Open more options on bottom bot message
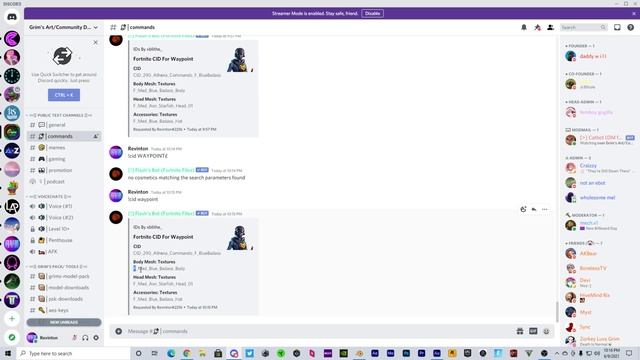640x360 pixels. [544, 209]
